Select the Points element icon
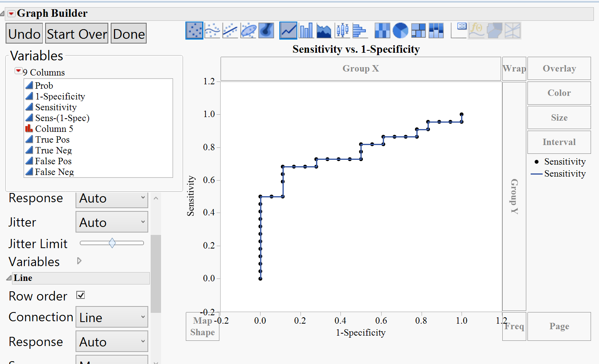599x364 pixels. [x=195, y=30]
